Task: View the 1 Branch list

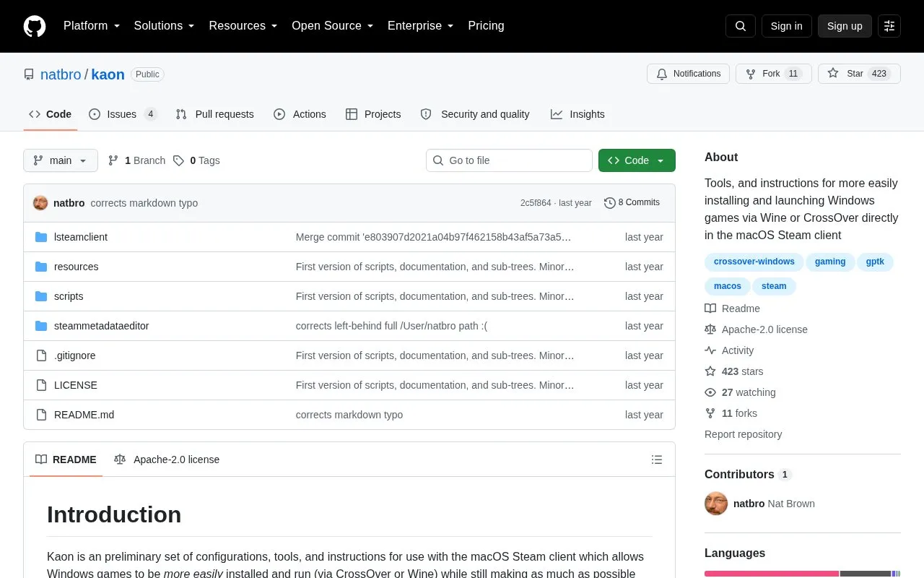Action: coord(136,160)
